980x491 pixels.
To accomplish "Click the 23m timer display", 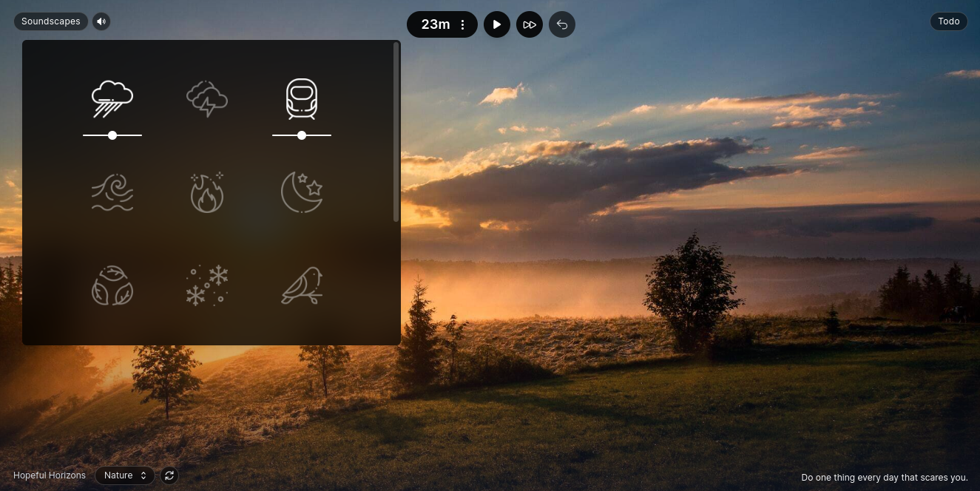I will pyautogui.click(x=436, y=24).
